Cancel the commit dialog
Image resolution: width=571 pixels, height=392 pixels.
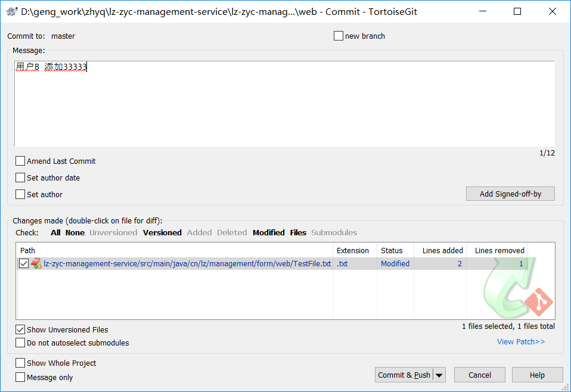pos(480,375)
